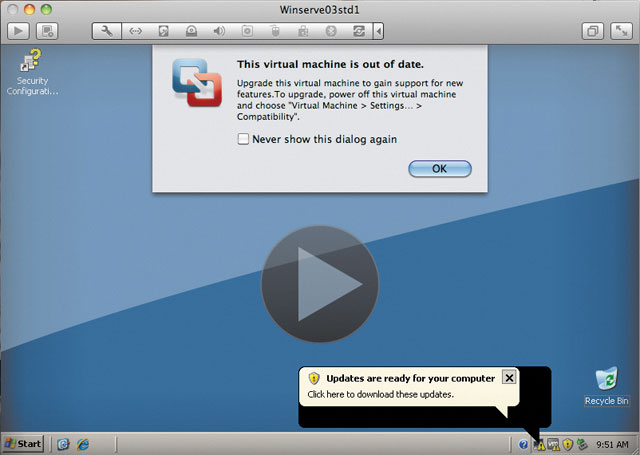Open the Recycle Bin desktop icon
This screenshot has width=640, height=455.
[x=606, y=386]
